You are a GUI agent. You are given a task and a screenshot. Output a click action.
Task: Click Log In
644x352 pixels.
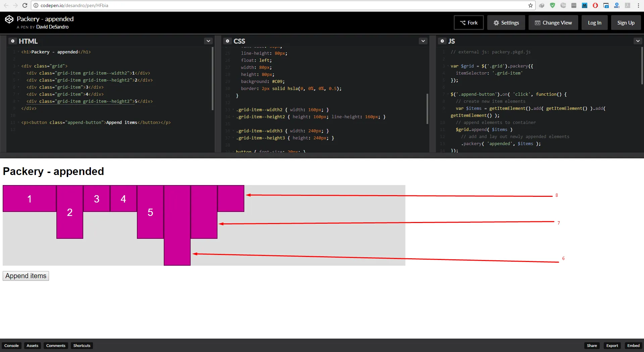point(594,23)
